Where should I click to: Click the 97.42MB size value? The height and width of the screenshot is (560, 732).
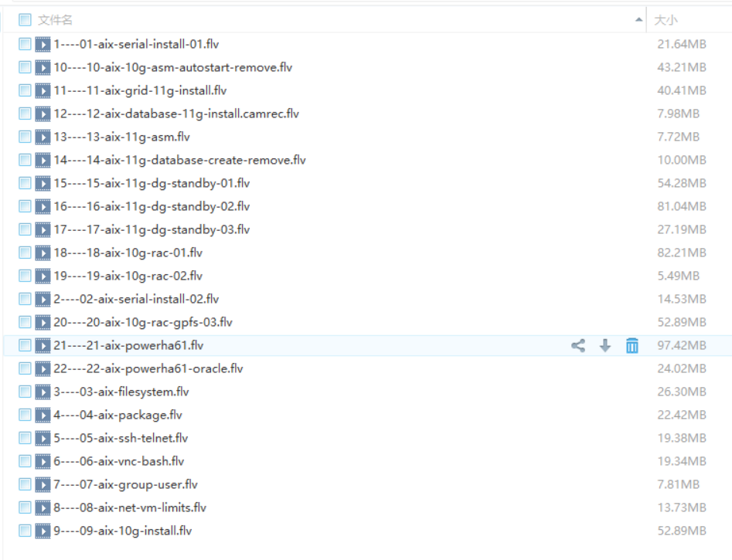point(682,346)
